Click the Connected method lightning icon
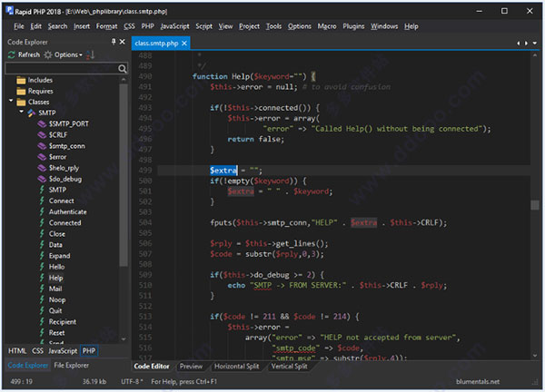The width and height of the screenshot is (545, 392). pyautogui.click(x=42, y=222)
